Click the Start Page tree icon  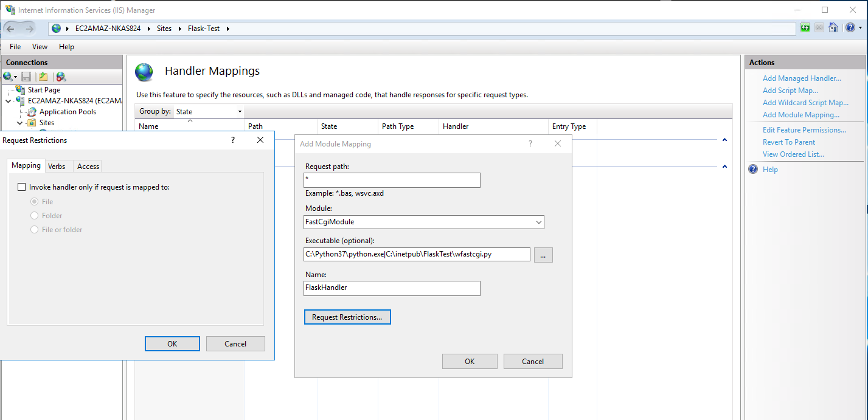point(21,90)
